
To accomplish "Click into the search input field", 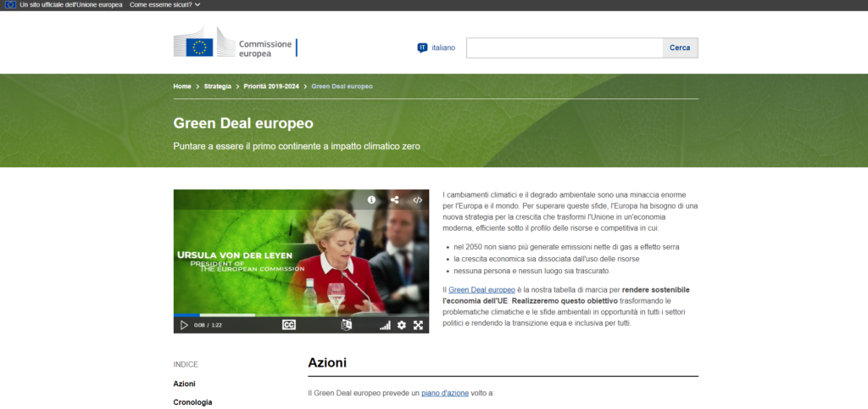I will pos(565,48).
